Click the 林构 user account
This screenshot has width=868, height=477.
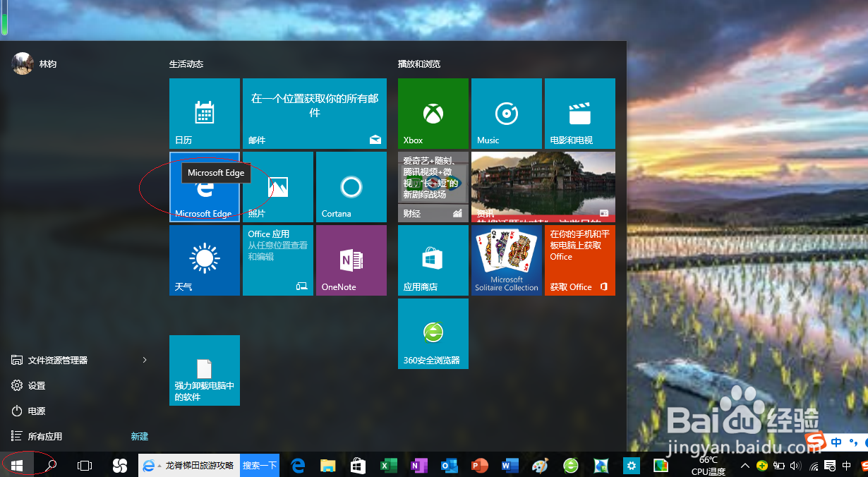[35, 64]
